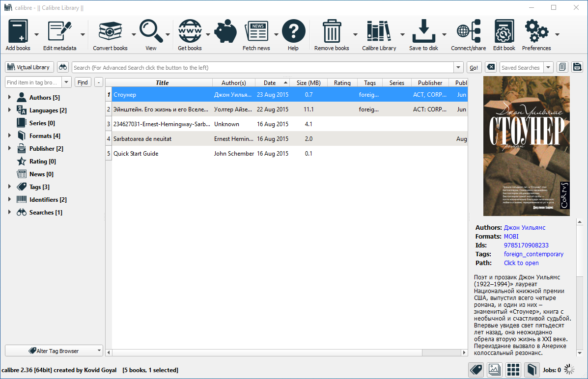The image size is (588, 379).
Task: Open Edit metadata dropdown arrow
Action: tap(83, 34)
